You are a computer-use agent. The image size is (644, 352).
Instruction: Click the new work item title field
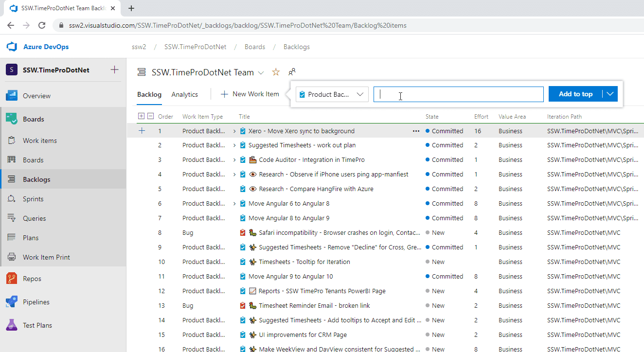pyautogui.click(x=458, y=94)
